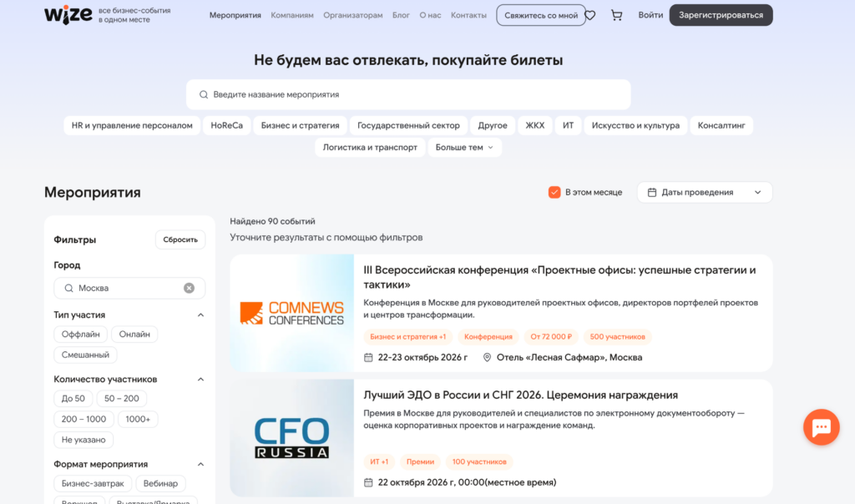
Task: Select the HR и управление персоналом topic
Action: (x=132, y=125)
